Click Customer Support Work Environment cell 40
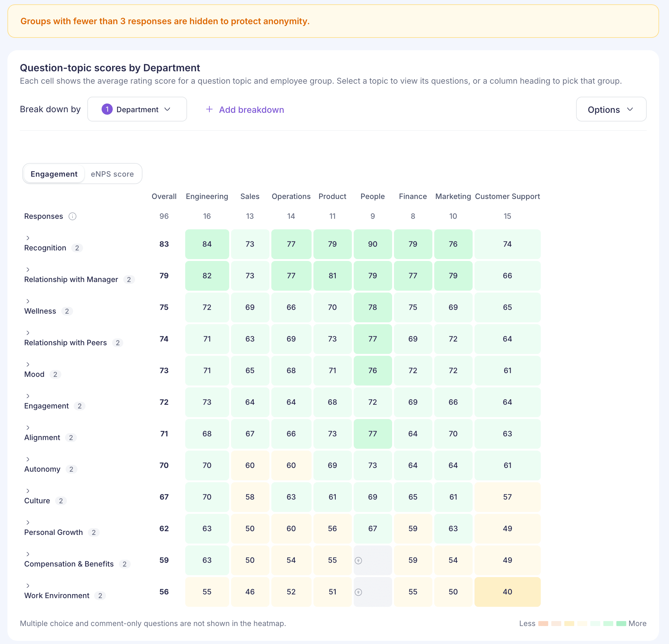This screenshot has height=644, width=669. coord(507,592)
